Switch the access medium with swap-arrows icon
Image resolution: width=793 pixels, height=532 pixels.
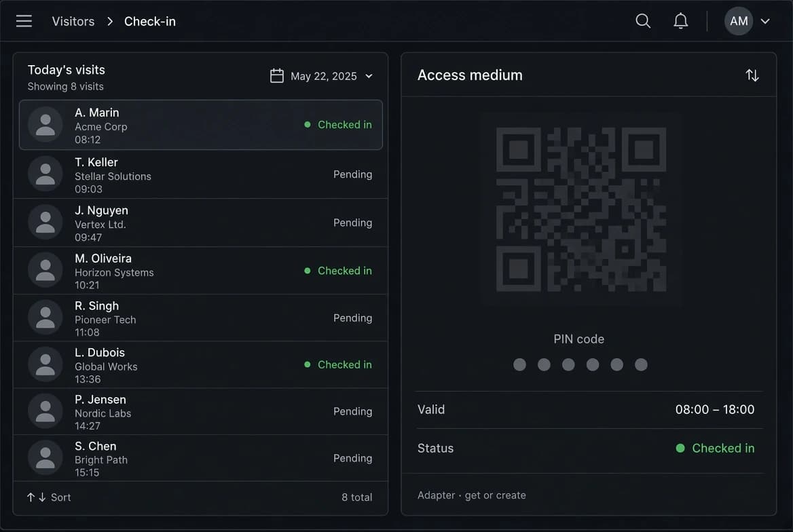point(752,75)
